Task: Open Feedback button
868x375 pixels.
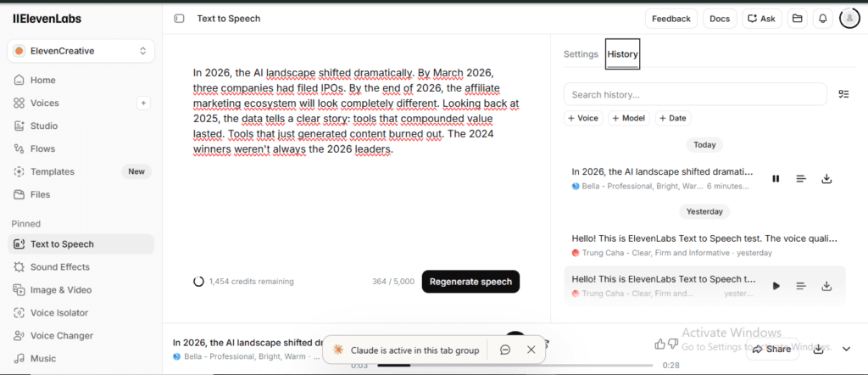Action: tap(671, 19)
